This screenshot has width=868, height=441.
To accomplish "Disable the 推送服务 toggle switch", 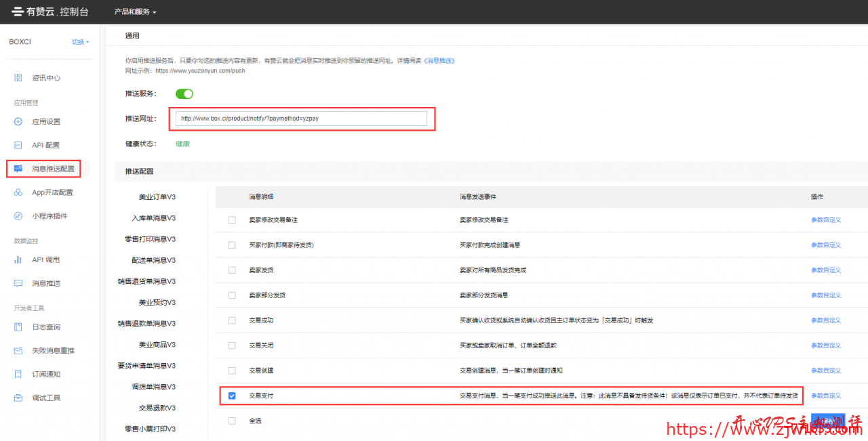I will 184,93.
